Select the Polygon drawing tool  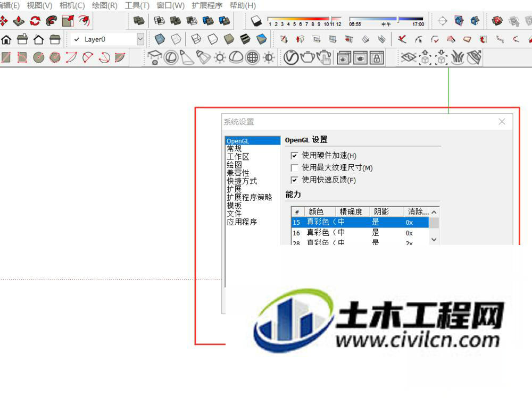[55, 57]
